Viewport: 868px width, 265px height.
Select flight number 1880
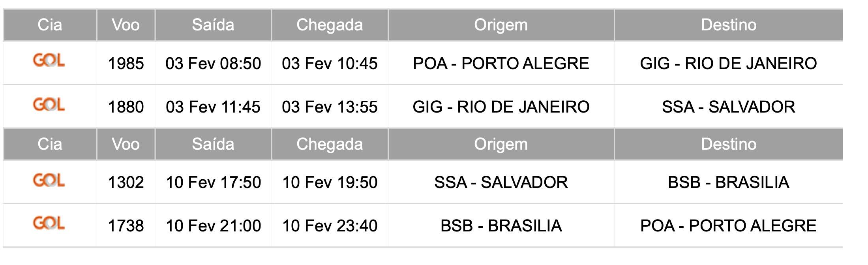tap(126, 107)
